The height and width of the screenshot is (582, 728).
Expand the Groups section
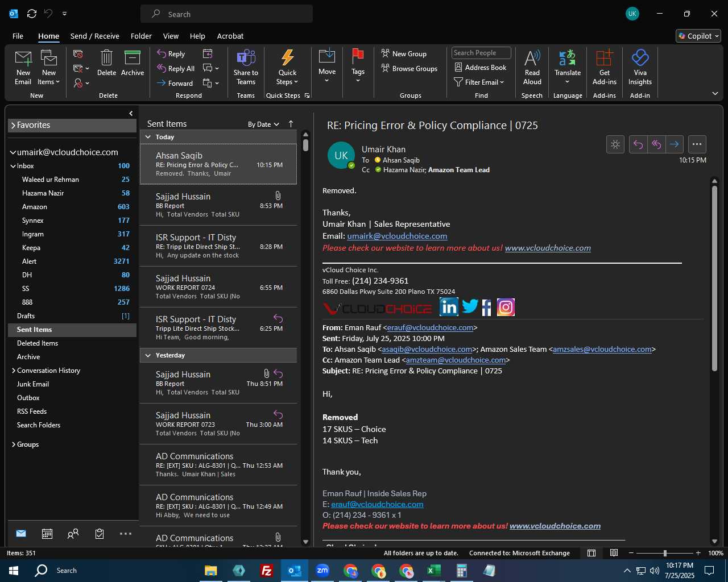[x=14, y=444]
